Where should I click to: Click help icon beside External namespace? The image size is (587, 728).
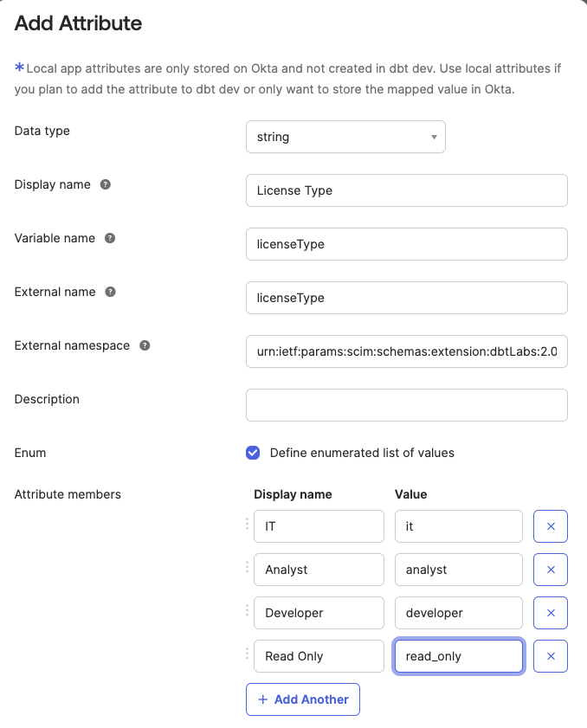pos(145,345)
